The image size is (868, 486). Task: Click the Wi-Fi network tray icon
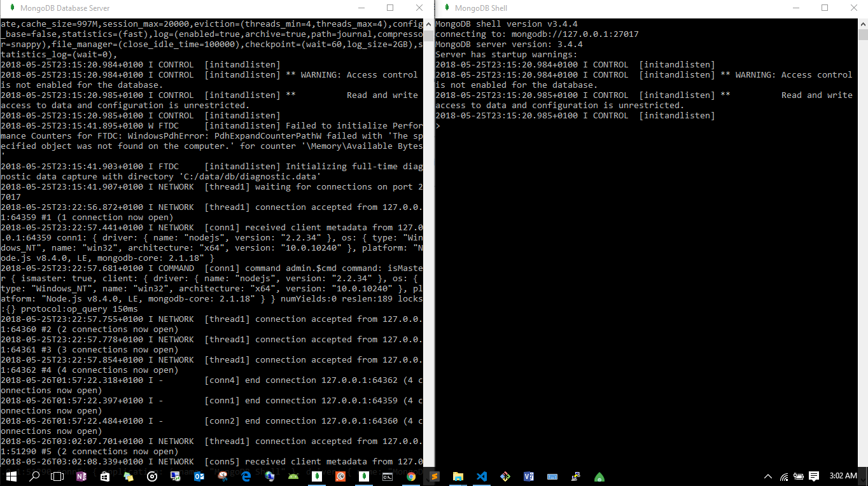(x=784, y=476)
